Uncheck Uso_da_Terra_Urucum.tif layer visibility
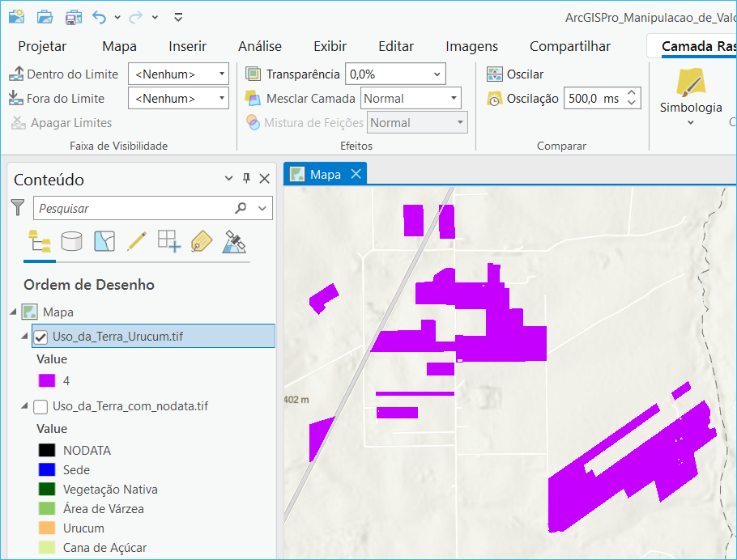This screenshot has height=560, width=737. 40,337
